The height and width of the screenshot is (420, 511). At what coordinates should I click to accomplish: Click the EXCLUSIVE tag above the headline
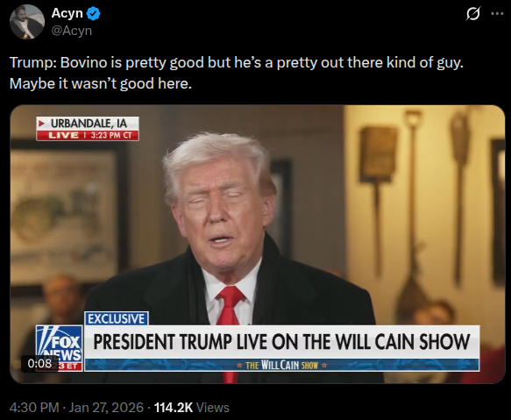point(117,318)
